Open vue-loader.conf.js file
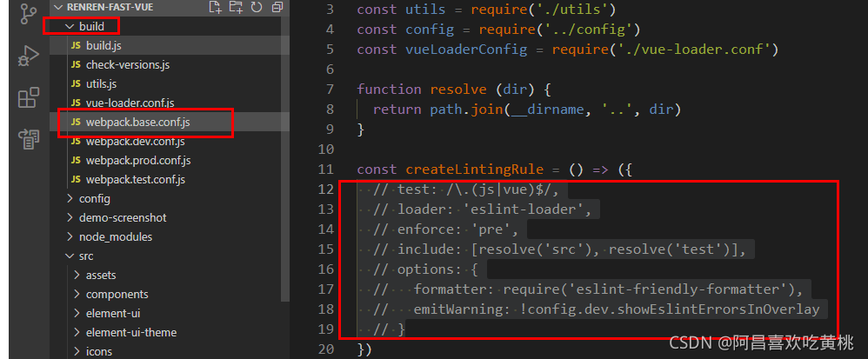Image resolution: width=868 pixels, height=359 pixels. pyautogui.click(x=130, y=103)
